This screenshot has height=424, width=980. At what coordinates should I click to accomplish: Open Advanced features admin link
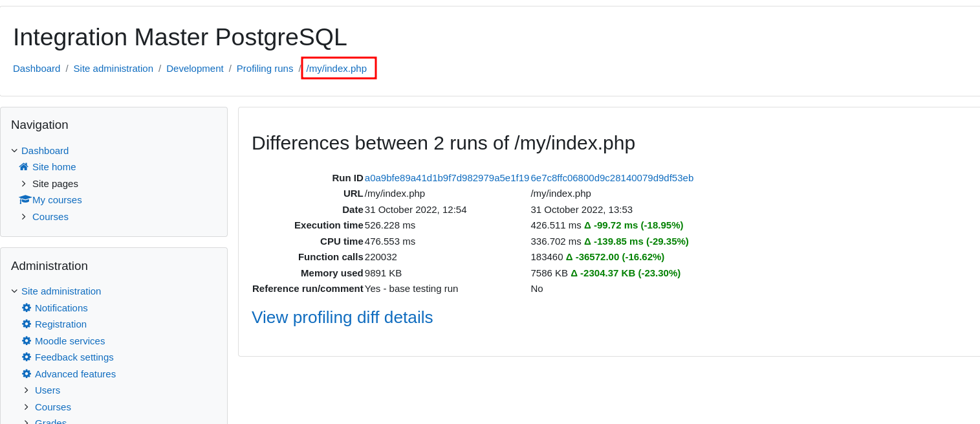[x=75, y=374]
